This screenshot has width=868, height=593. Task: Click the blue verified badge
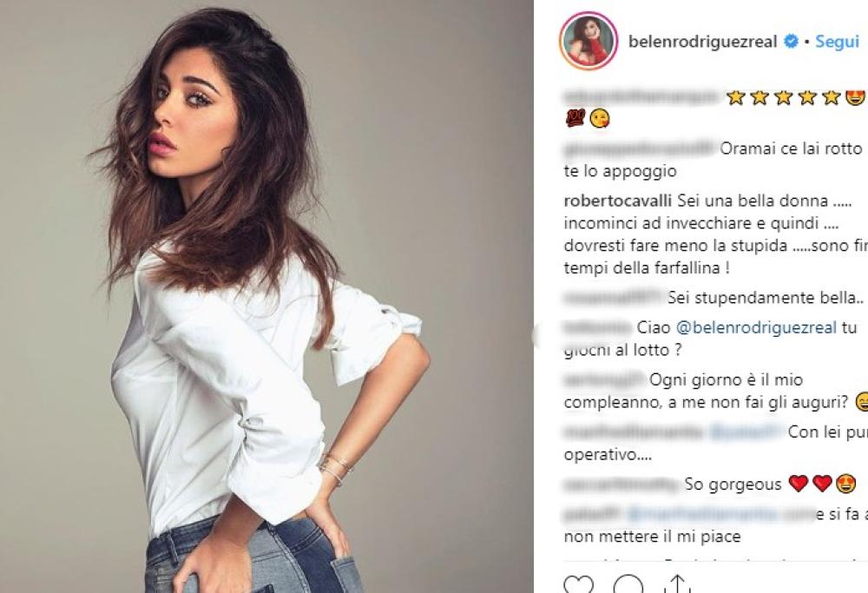point(791,42)
